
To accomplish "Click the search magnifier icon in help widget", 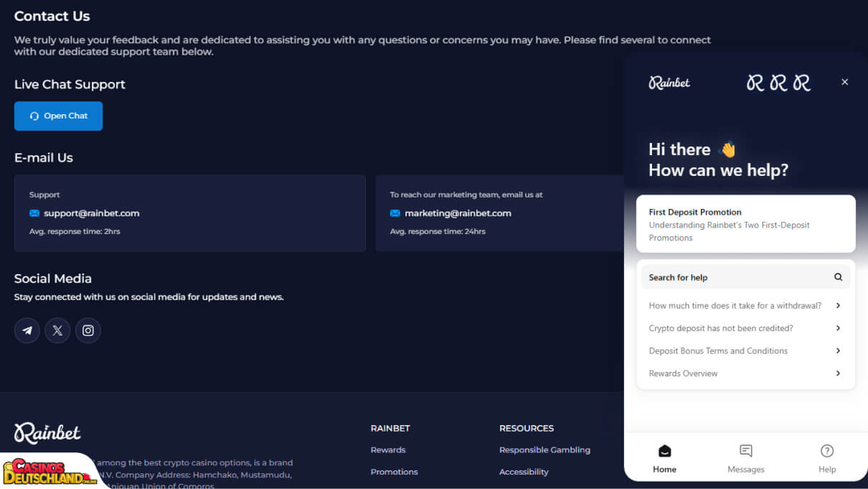I will 838,277.
